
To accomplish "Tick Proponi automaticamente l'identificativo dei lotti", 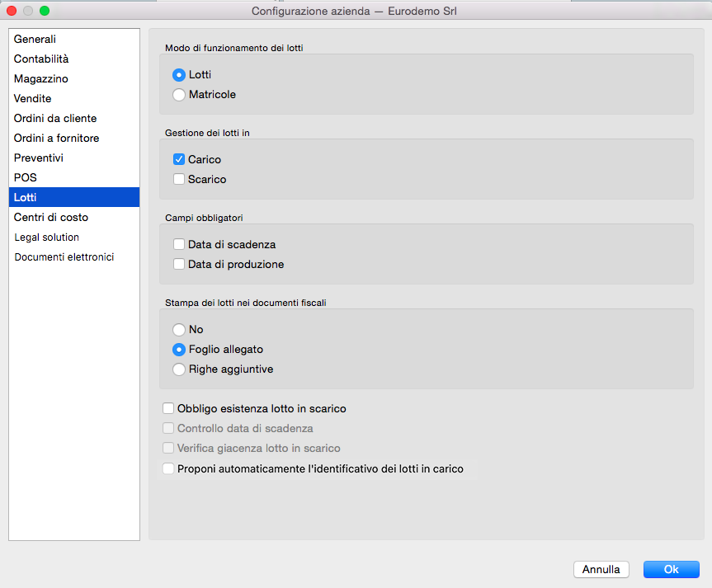I will pos(169,468).
